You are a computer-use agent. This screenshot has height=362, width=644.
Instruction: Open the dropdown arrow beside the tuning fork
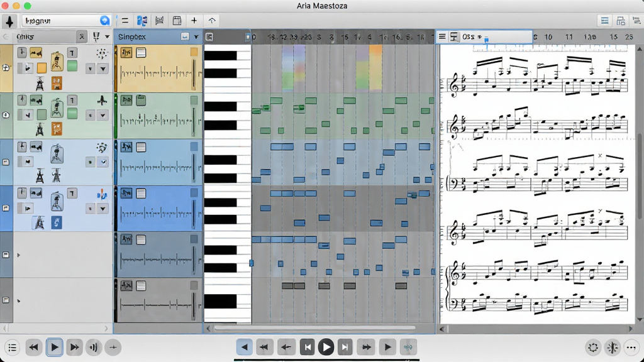(107, 37)
